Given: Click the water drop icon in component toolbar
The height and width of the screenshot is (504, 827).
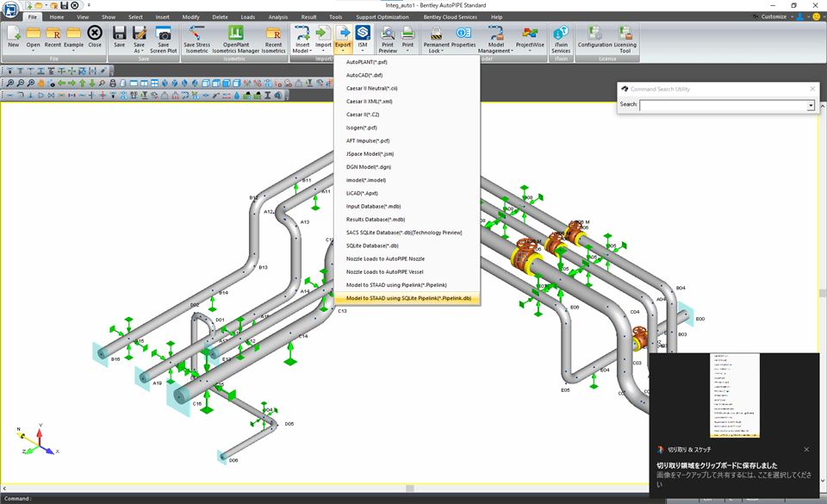Looking at the screenshot, I should click(237, 96).
